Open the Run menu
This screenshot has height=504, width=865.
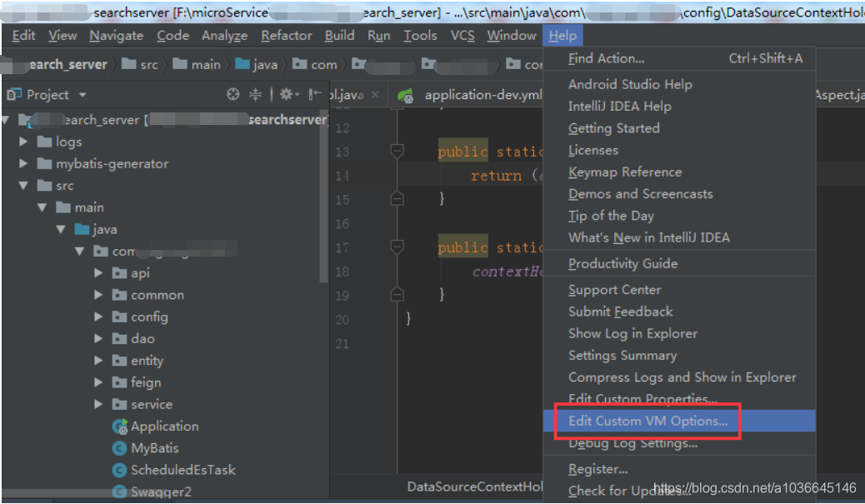tap(378, 35)
